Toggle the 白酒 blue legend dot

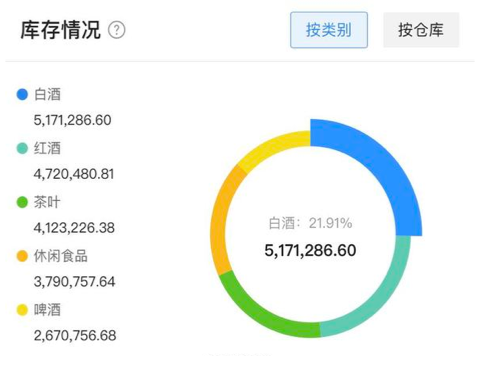(22, 94)
